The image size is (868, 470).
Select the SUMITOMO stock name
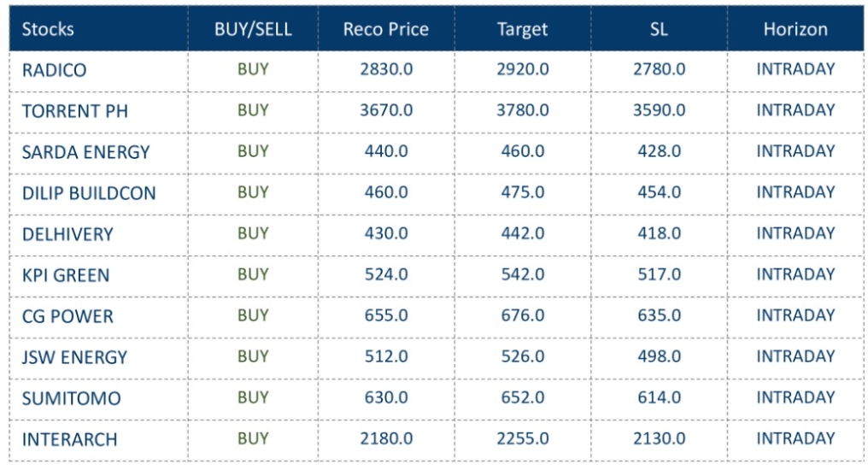point(71,398)
